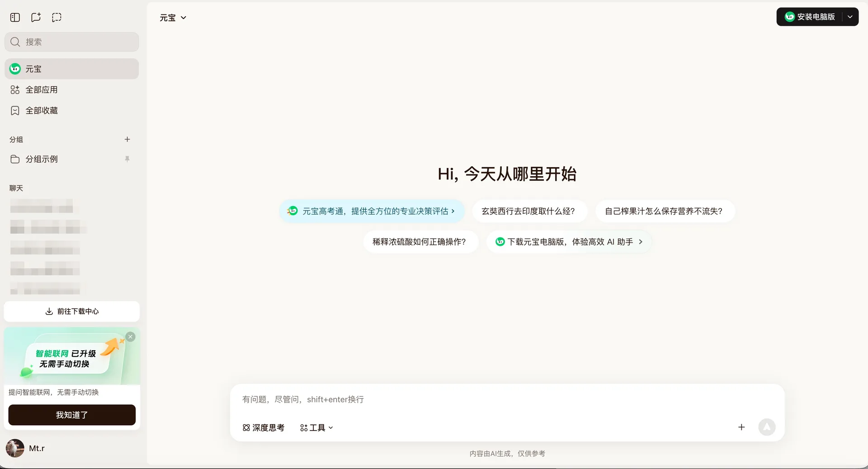Click the 内容由AI生成,仅供参考 footer text
Viewport: 868px width, 469px height.
tap(507, 453)
